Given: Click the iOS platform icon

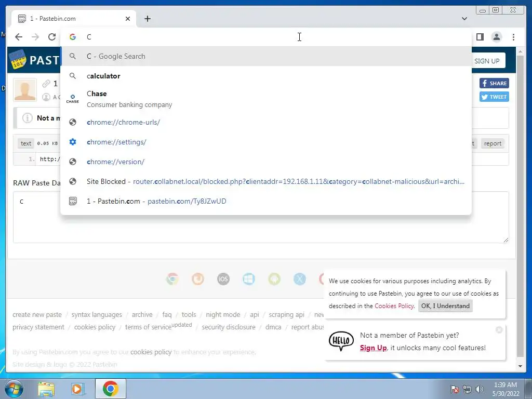Looking at the screenshot, I should (223, 279).
